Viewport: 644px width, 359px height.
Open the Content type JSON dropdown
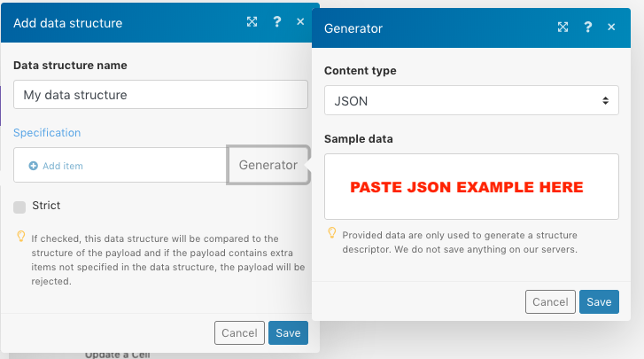pos(471,100)
